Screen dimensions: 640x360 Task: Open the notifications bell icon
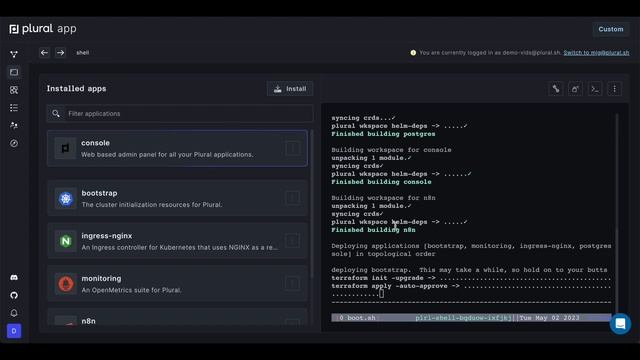(14, 313)
